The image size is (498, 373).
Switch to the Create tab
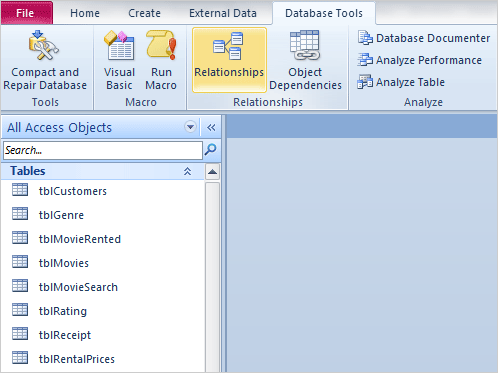[144, 13]
